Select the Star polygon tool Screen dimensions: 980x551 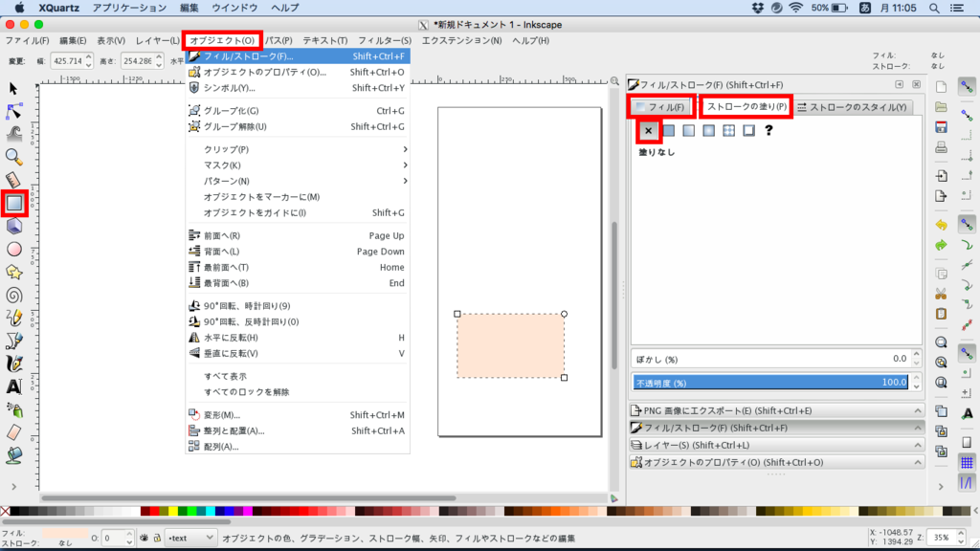(13, 273)
